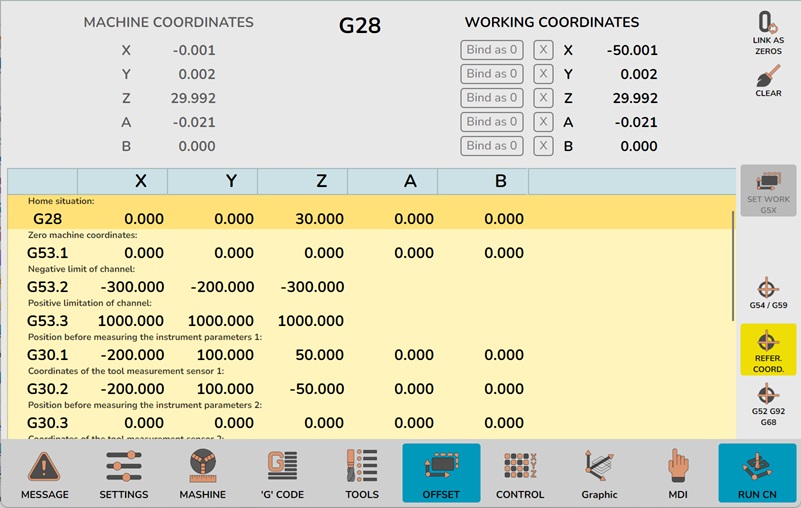Switch to the 'G' Code tab

click(282, 473)
